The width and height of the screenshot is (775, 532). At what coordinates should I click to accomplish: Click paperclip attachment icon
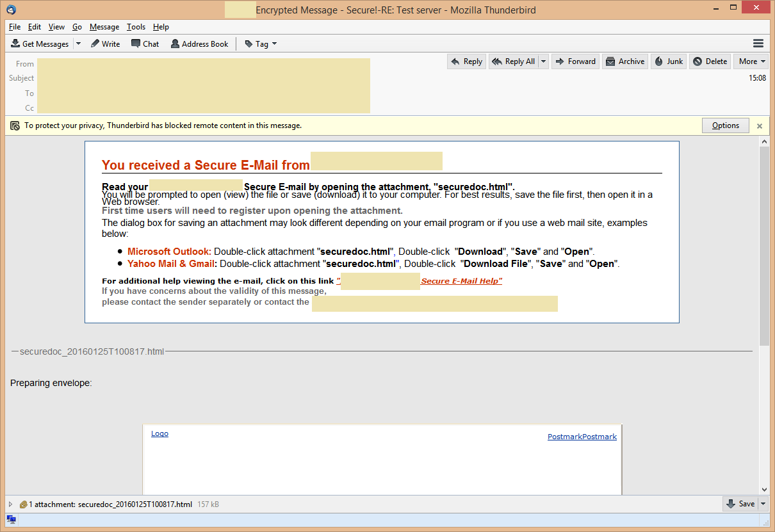tap(23, 504)
